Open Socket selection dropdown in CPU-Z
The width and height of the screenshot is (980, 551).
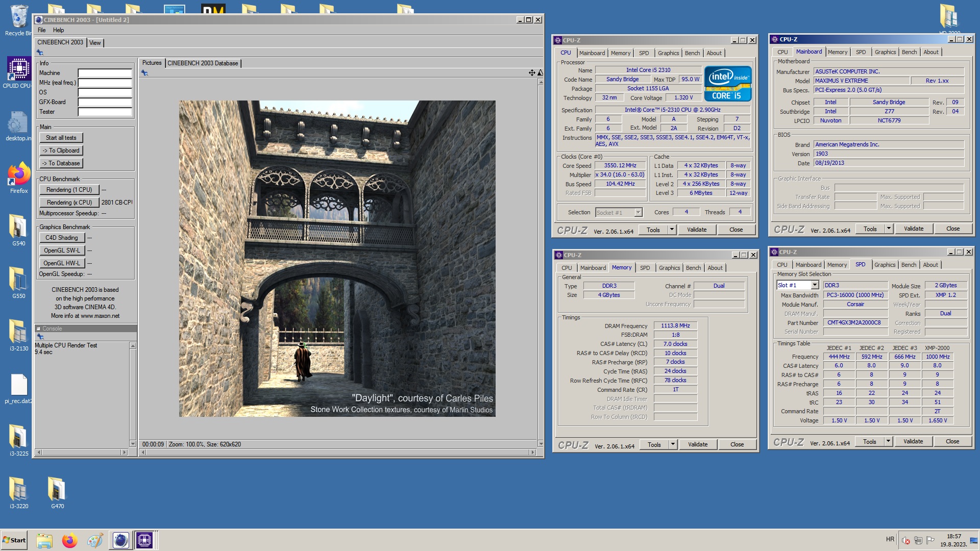(638, 213)
